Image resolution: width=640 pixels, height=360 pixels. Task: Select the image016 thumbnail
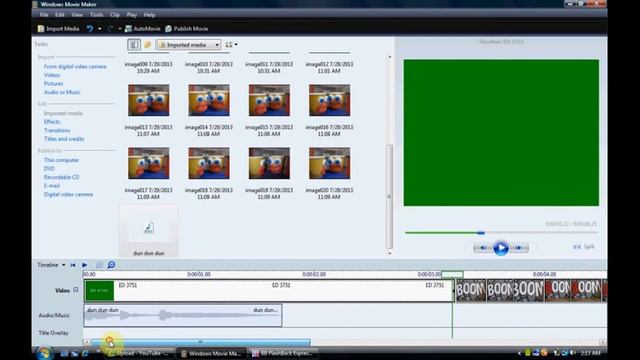(329, 100)
